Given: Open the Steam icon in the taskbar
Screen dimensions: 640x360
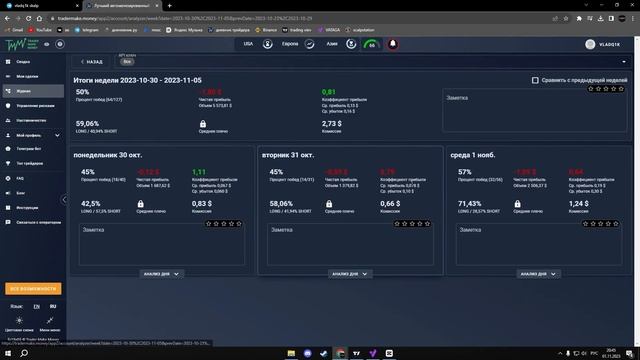Looking at the screenshot, I should pyautogui.click(x=324, y=353).
